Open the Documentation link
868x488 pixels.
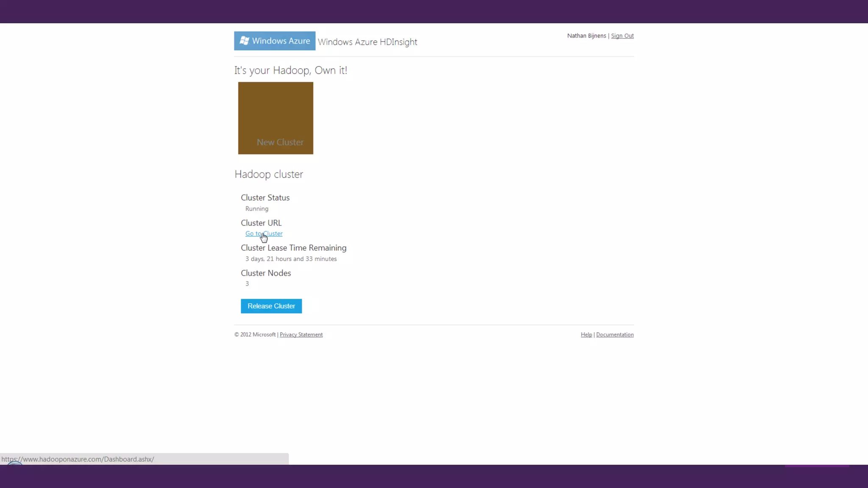[615, 335]
